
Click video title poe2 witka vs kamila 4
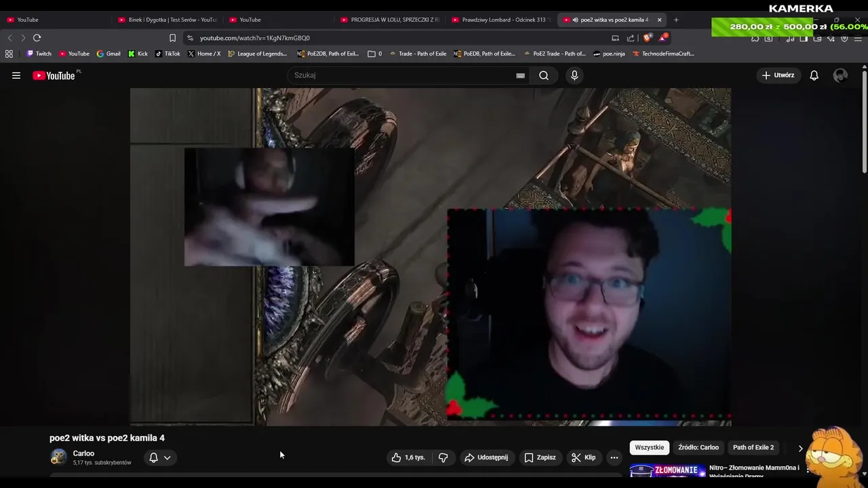107,438
